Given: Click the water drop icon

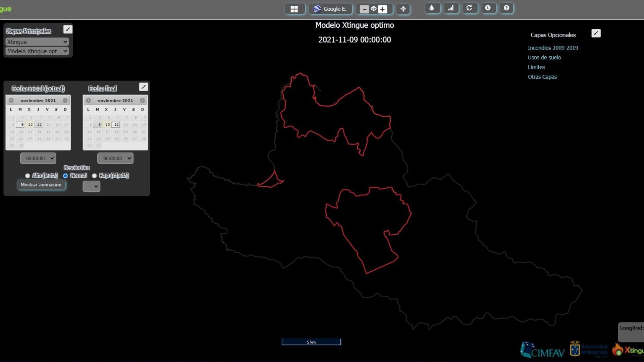Looking at the screenshot, I should pyautogui.click(x=432, y=8).
